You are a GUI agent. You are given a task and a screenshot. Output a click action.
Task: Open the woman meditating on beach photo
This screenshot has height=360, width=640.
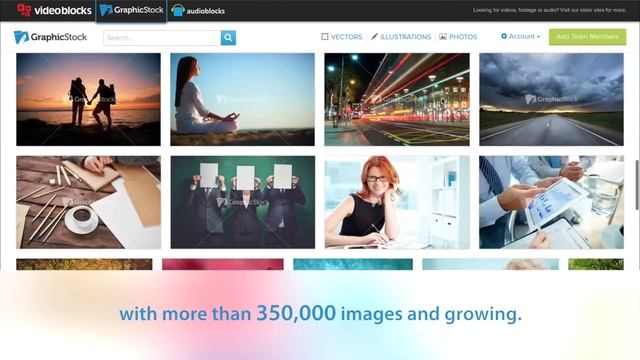[x=242, y=99]
